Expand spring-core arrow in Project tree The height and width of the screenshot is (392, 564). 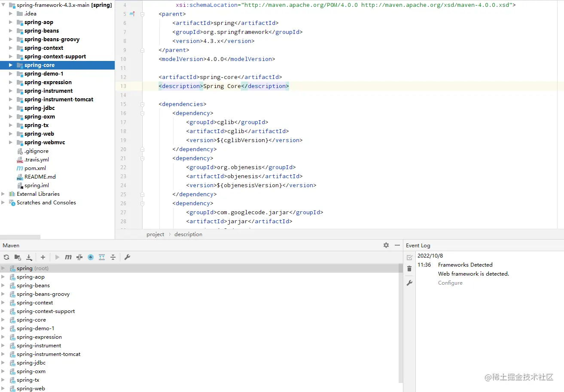coord(11,65)
